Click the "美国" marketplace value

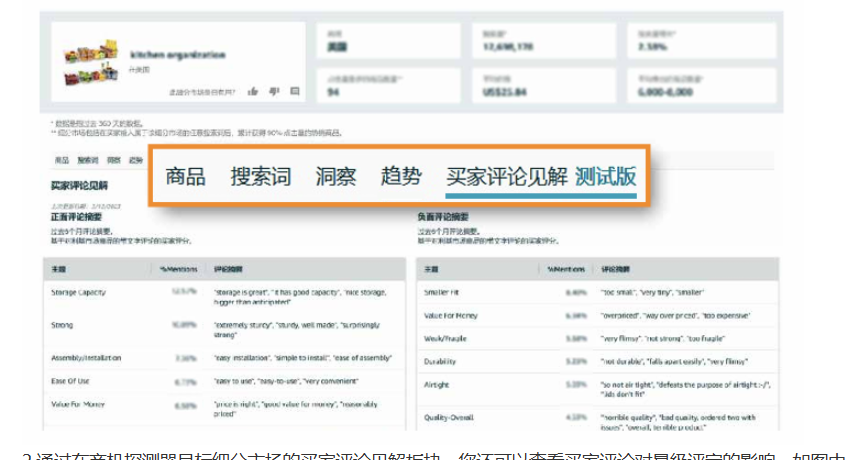(x=337, y=47)
